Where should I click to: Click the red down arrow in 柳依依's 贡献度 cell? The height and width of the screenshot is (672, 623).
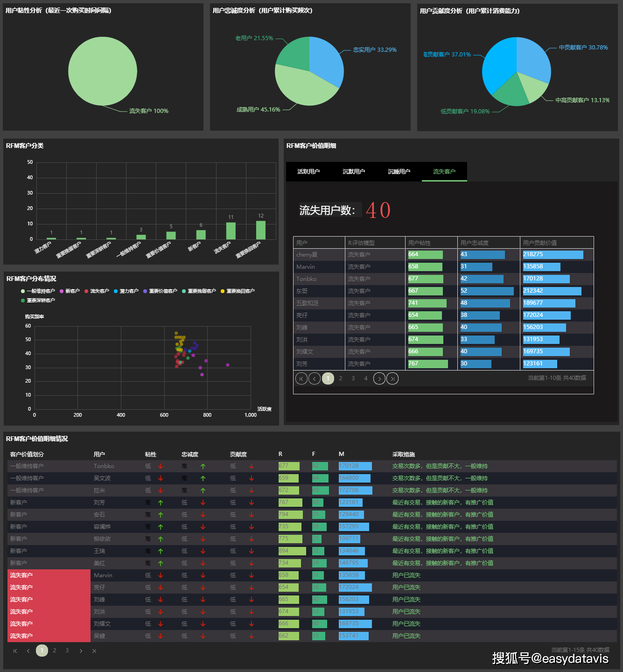click(x=252, y=539)
